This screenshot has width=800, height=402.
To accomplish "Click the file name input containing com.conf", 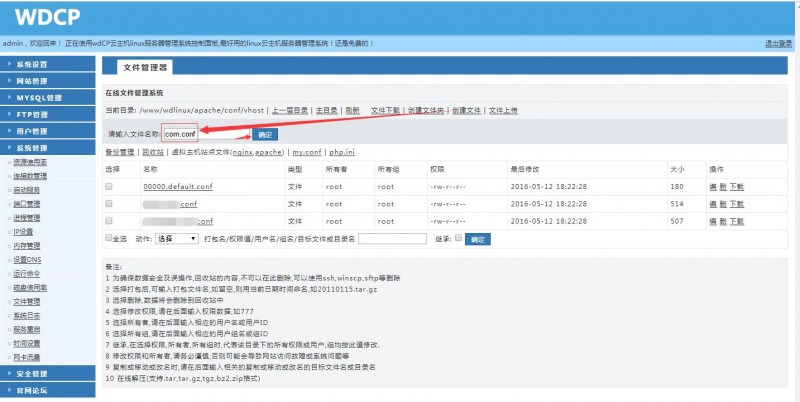I will [x=180, y=133].
